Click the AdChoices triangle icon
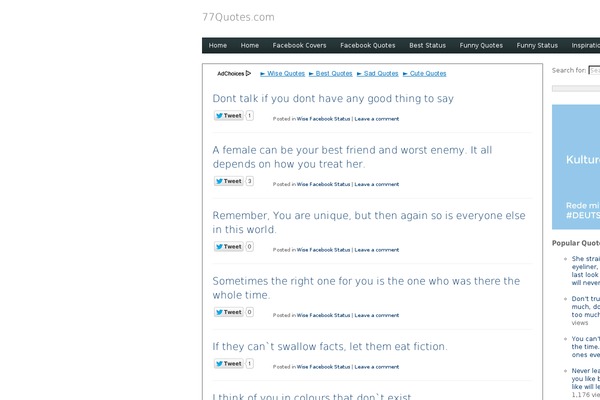The height and width of the screenshot is (400, 600). coord(248,73)
